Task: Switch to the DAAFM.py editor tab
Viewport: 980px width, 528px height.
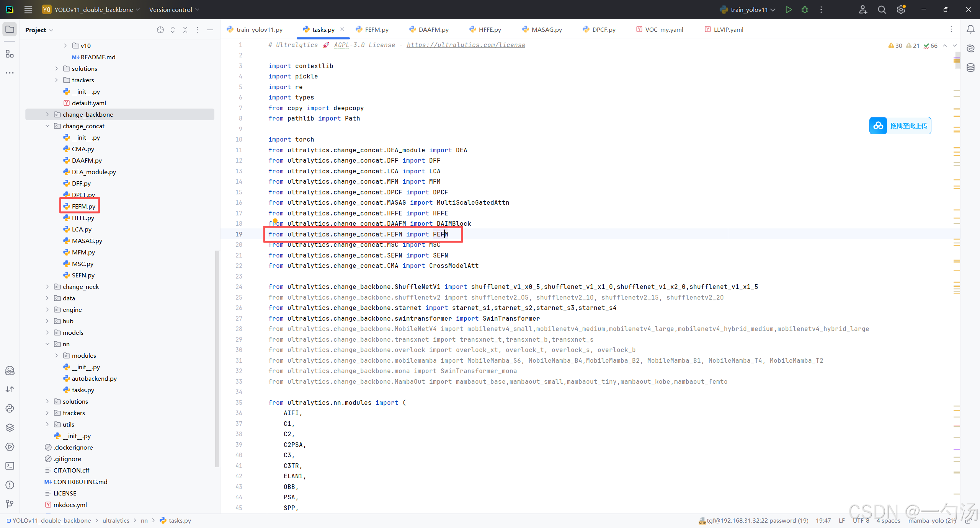Action: click(x=433, y=29)
